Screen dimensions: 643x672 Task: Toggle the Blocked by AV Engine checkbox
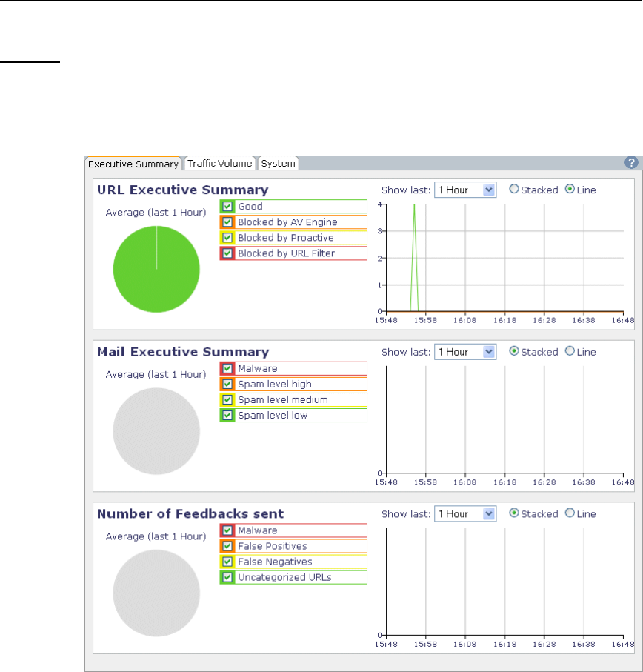227,222
